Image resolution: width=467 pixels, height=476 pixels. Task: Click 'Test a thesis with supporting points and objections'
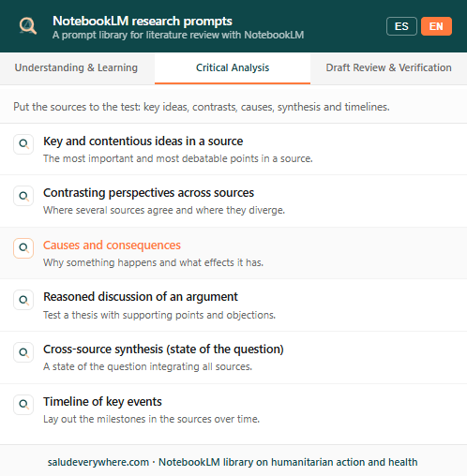coord(159,315)
